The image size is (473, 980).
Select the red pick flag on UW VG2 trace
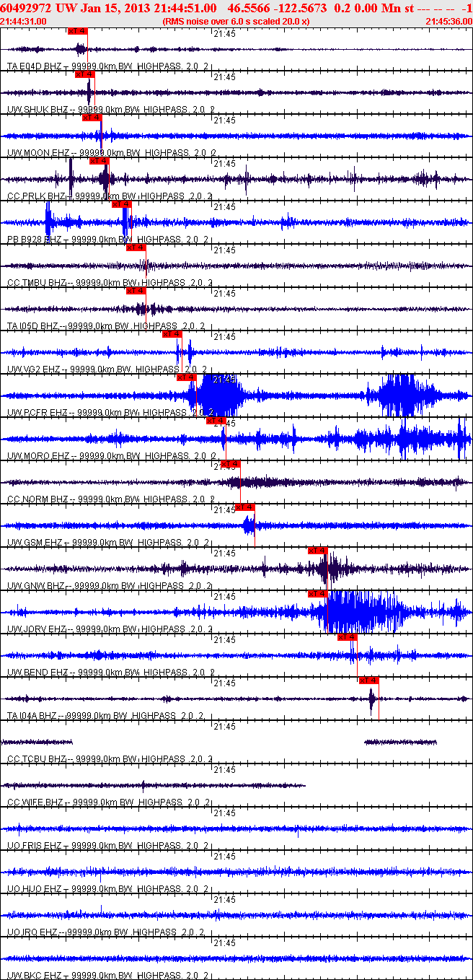[x=172, y=334]
